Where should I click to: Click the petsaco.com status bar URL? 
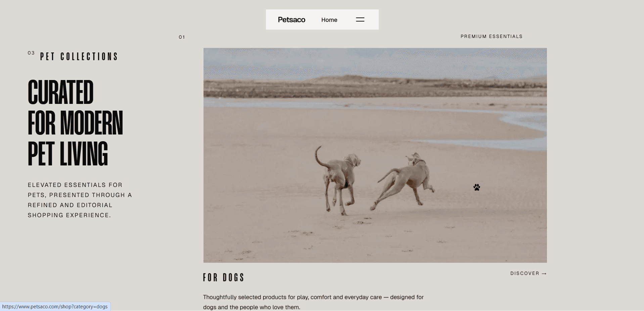(55, 307)
